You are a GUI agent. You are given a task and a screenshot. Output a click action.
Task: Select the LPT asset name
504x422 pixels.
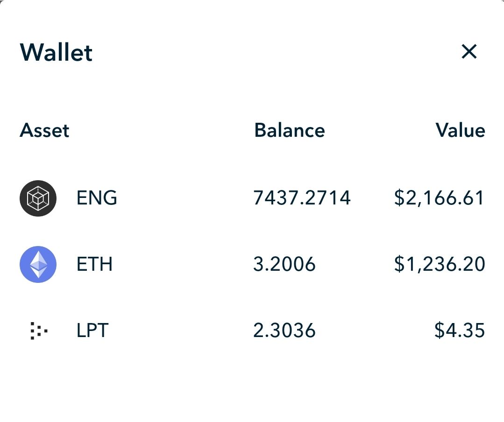point(92,331)
